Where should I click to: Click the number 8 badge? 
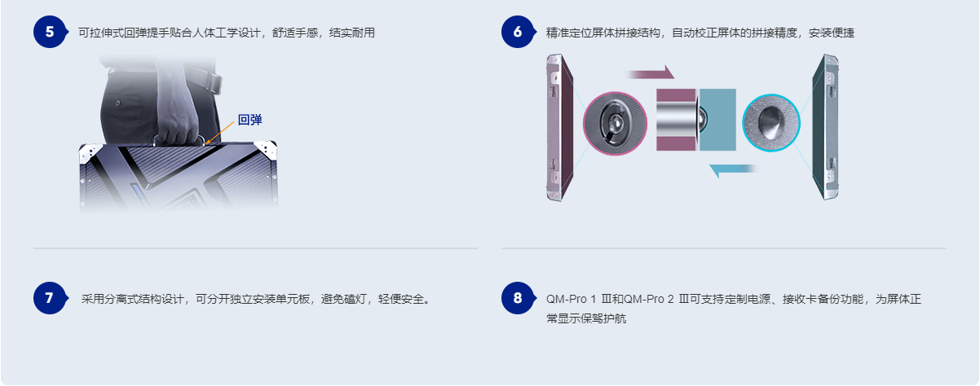pos(517,298)
